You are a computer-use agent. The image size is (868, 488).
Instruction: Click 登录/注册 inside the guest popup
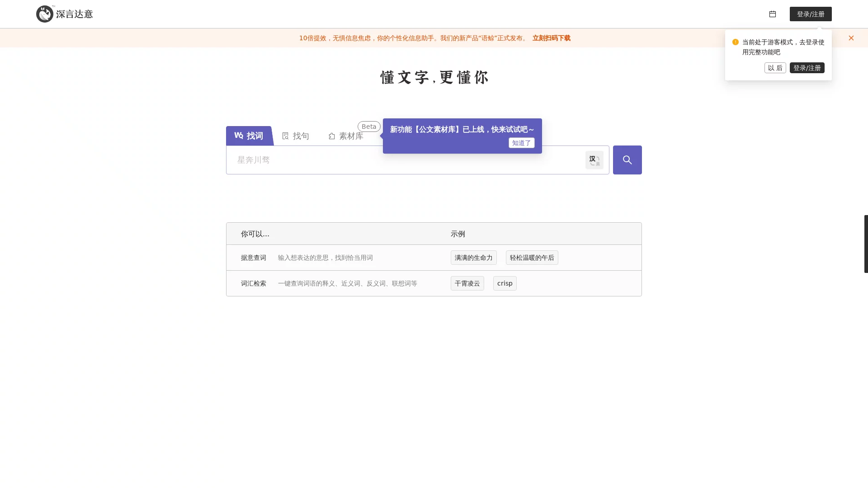click(x=807, y=68)
